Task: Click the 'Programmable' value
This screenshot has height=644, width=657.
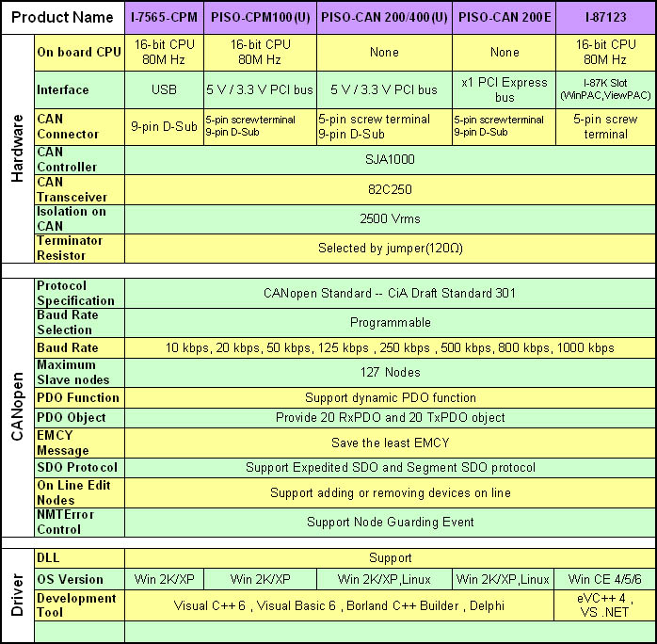Action: 390,323
